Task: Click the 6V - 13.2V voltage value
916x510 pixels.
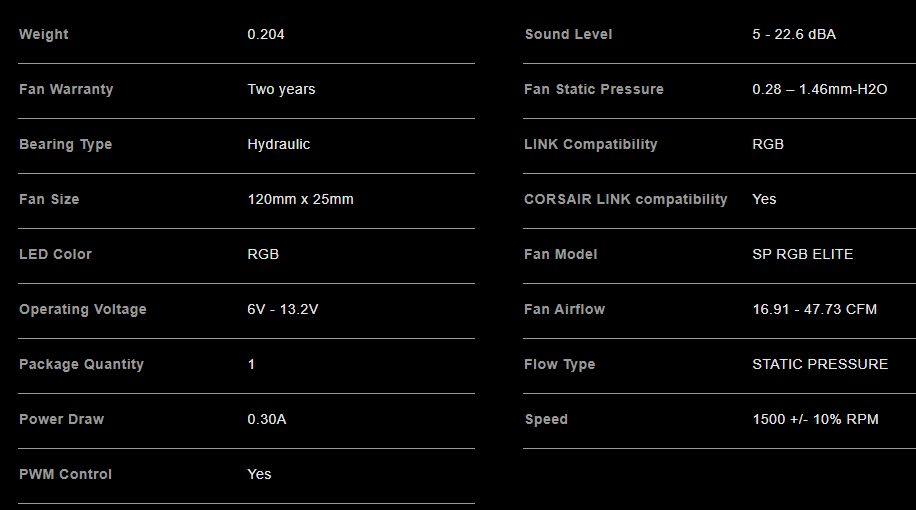Action: click(x=283, y=309)
